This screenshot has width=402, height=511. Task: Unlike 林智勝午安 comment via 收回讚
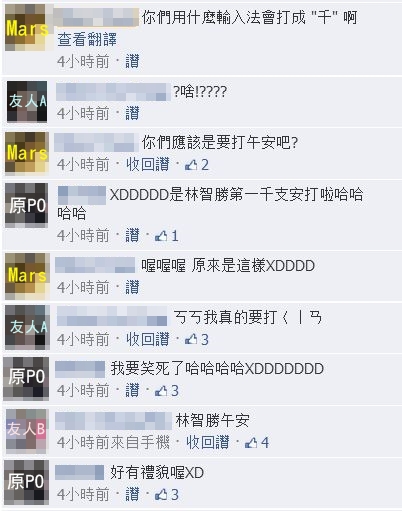point(208,443)
